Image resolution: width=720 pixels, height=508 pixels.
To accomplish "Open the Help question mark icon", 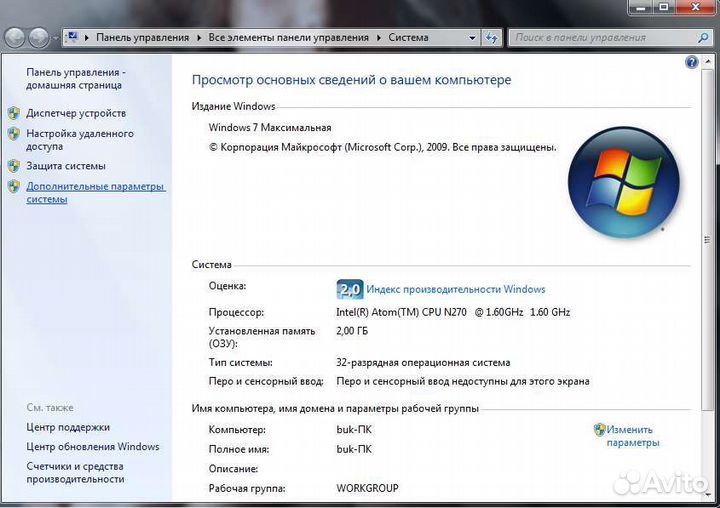I will click(x=692, y=62).
